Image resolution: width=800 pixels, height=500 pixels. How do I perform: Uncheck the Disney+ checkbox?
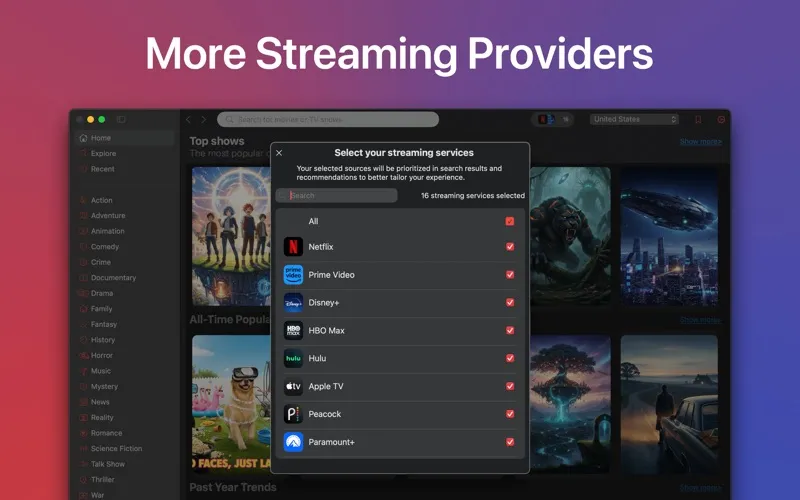pos(509,303)
